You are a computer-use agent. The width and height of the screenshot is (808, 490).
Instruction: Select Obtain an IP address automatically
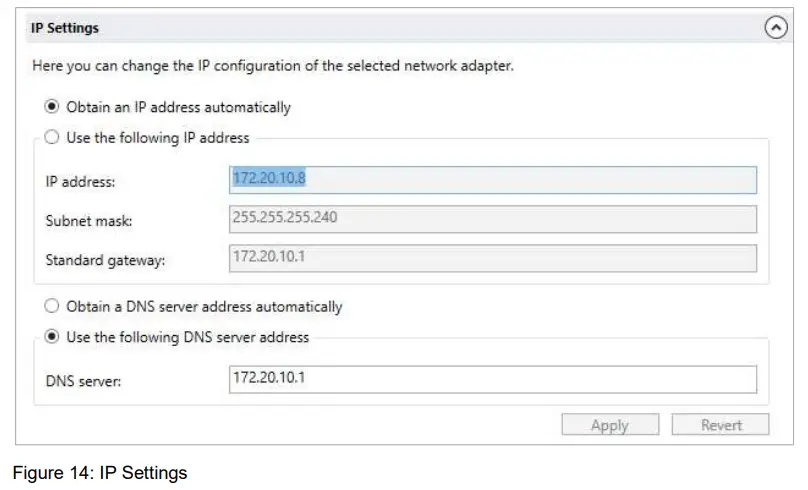(x=53, y=107)
